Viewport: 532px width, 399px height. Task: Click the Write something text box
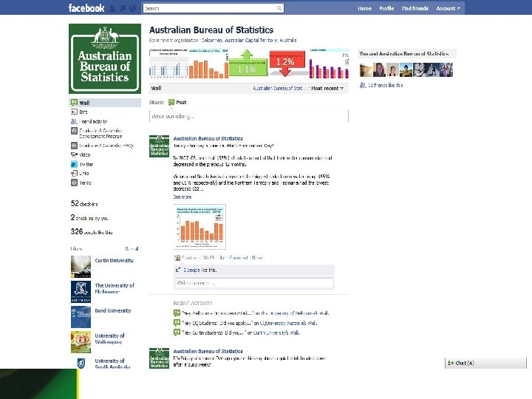coord(249,116)
